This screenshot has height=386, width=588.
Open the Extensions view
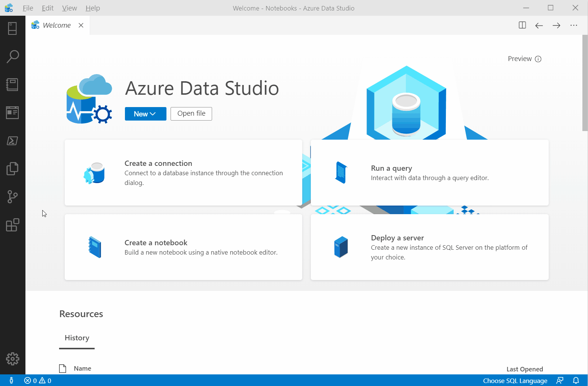tap(12, 225)
